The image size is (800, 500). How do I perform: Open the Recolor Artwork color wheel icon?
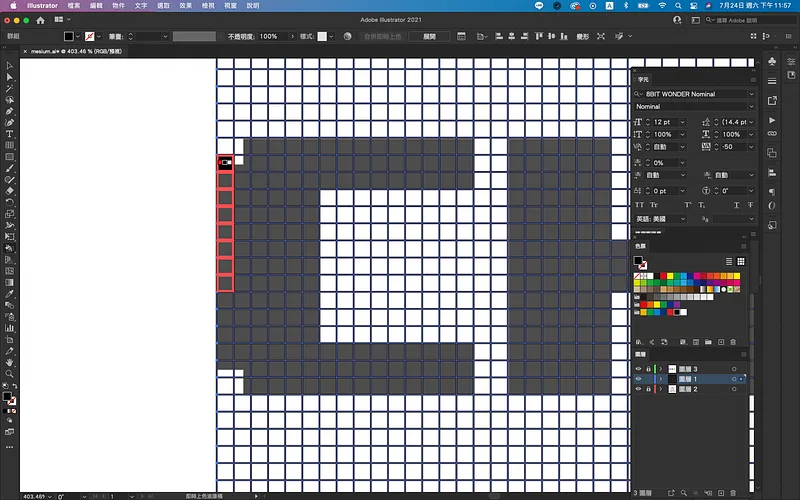click(x=347, y=36)
